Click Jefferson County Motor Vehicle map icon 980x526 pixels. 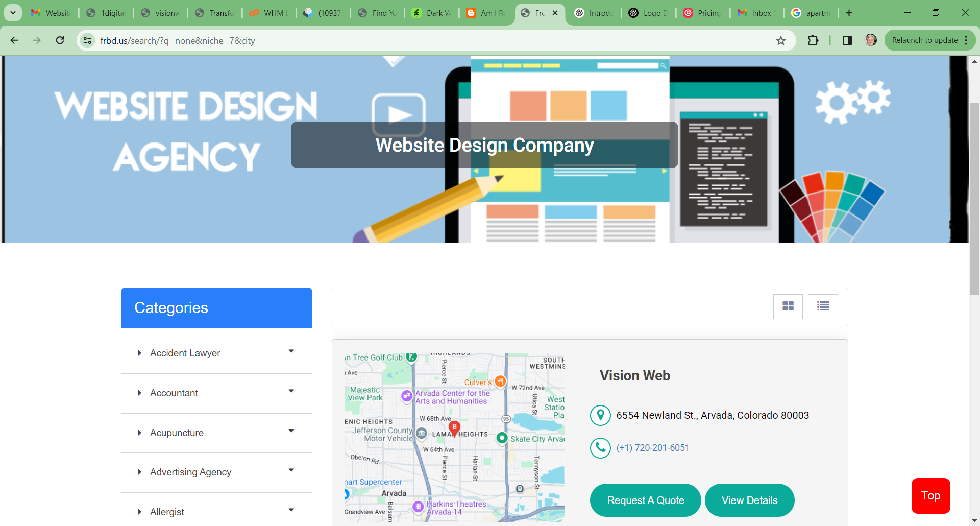[x=421, y=434]
